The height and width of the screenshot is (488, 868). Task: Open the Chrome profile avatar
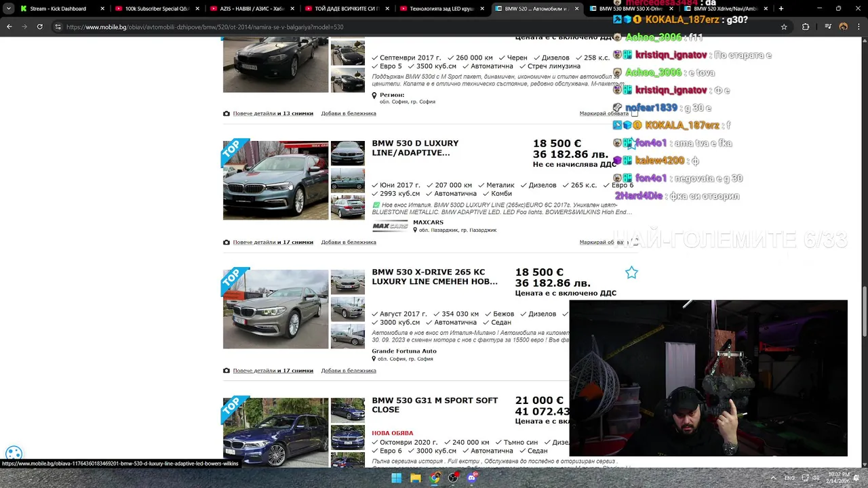pos(843,26)
